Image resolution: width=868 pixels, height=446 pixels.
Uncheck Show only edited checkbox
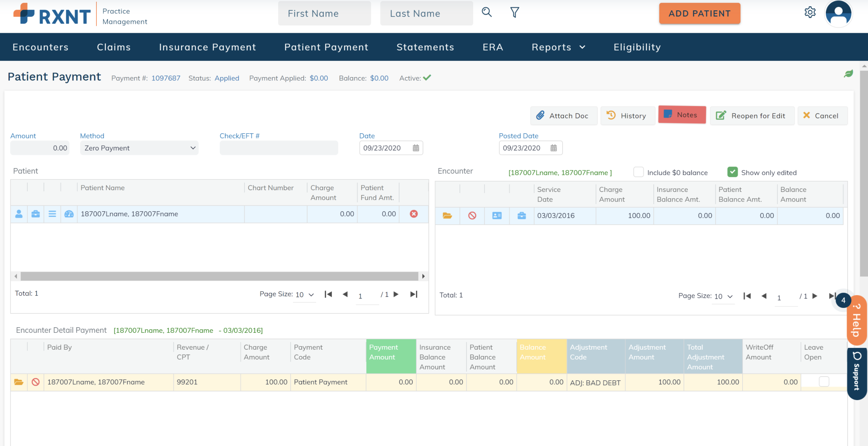(x=732, y=172)
